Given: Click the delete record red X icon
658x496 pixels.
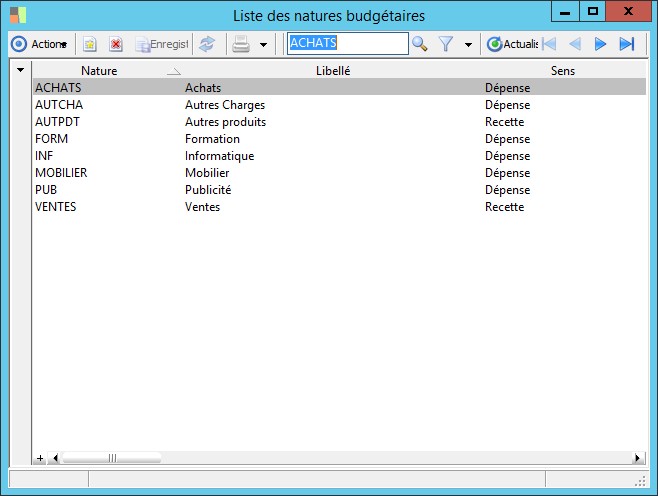Looking at the screenshot, I should 116,44.
